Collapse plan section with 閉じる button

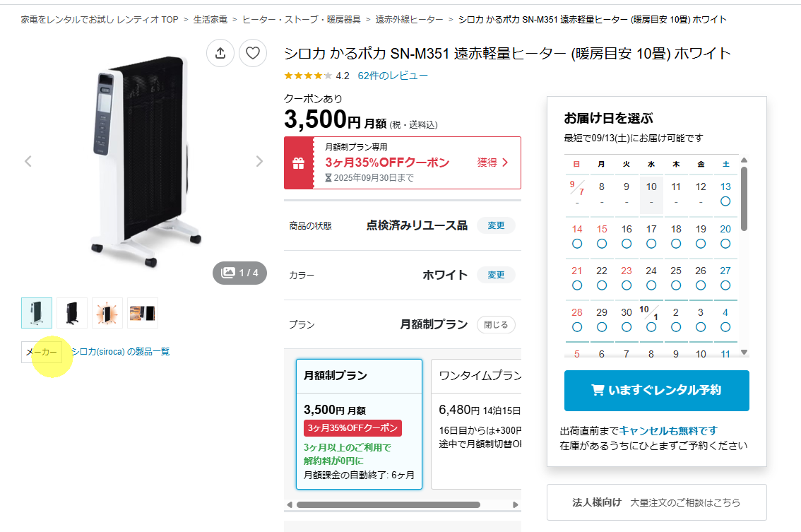[x=496, y=324]
